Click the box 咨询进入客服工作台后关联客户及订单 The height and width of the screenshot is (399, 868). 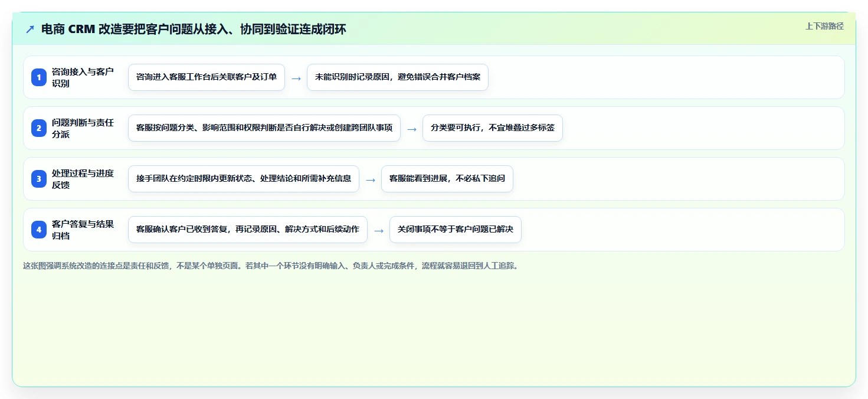tap(207, 77)
